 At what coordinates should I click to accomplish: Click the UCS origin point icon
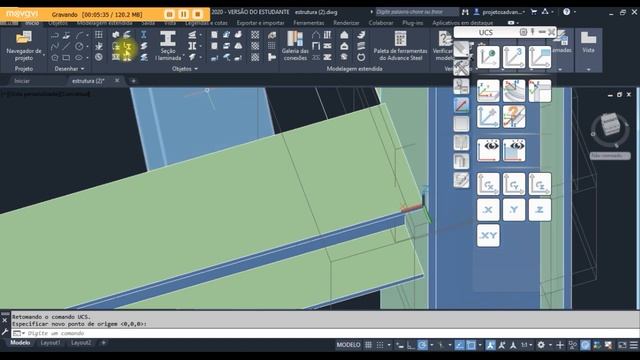488,57
